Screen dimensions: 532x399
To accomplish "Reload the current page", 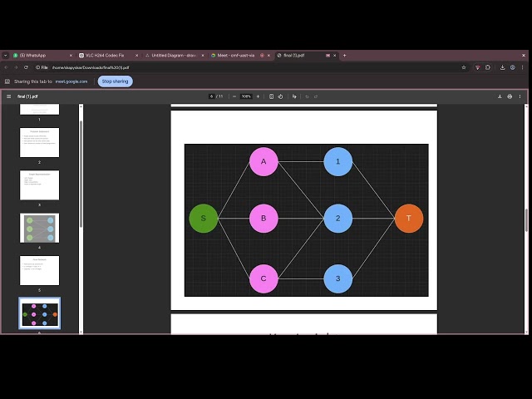I will [x=26, y=67].
